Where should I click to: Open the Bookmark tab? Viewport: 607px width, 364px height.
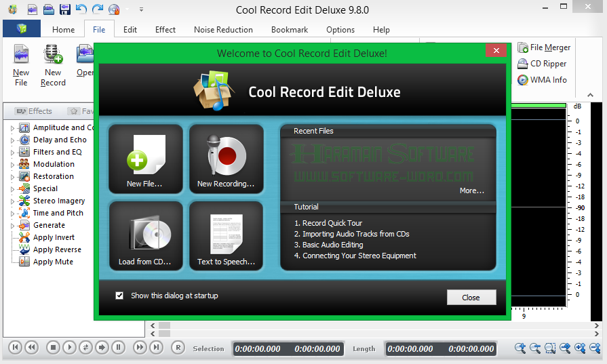pyautogui.click(x=290, y=30)
